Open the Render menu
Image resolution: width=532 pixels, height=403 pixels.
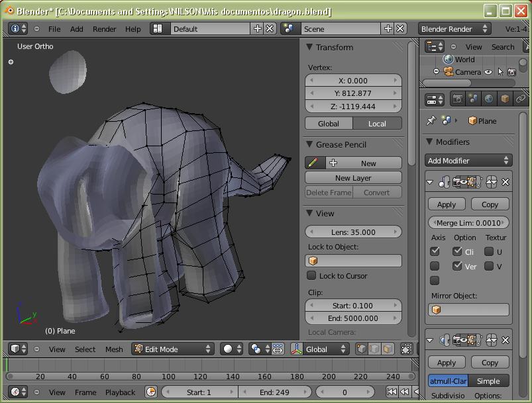point(104,29)
